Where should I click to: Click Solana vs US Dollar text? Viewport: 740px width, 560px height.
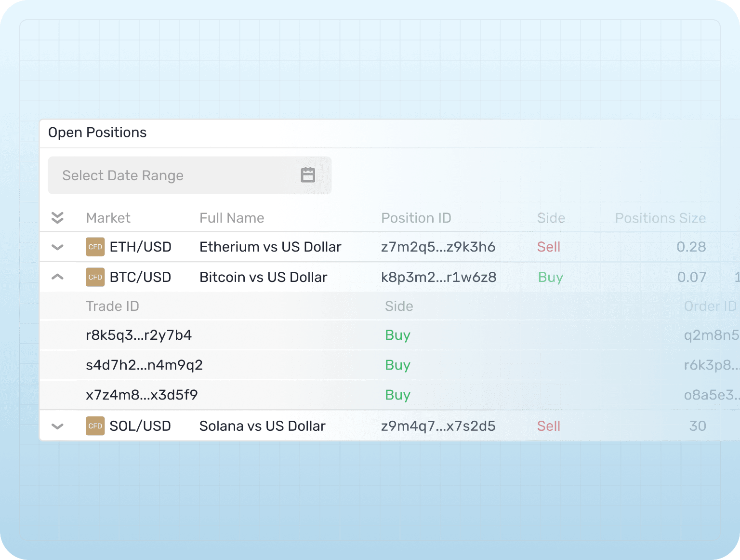coord(263,426)
